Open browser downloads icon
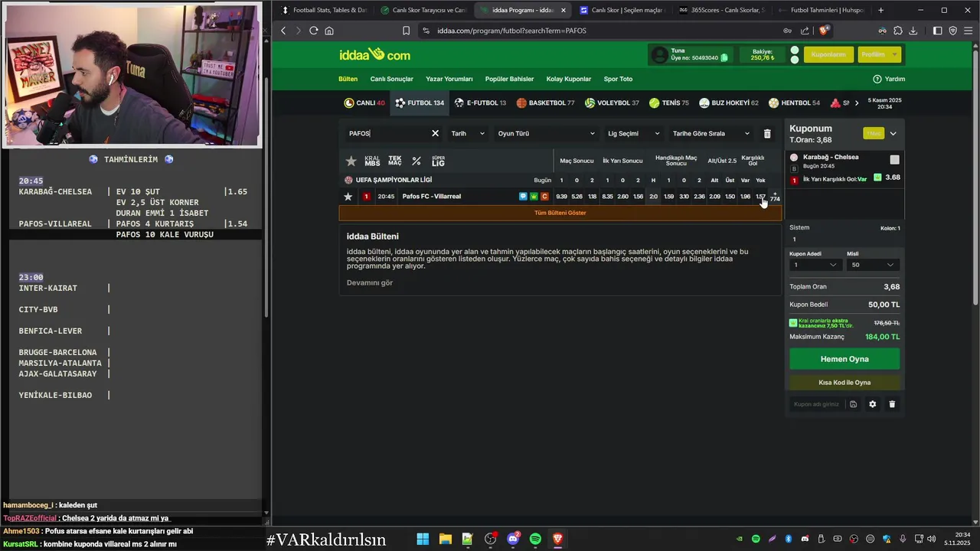The width and height of the screenshot is (980, 551). tap(913, 31)
